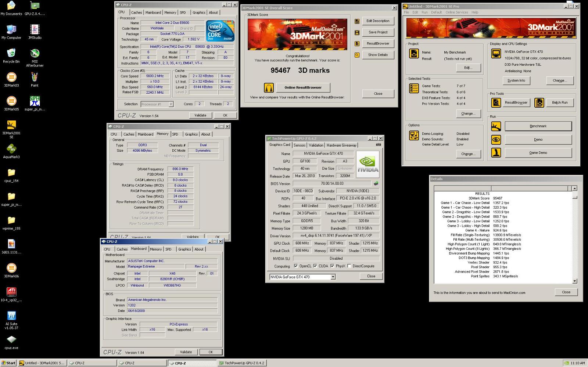This screenshot has width=588, height=367.
Task: Click the Demo eye icon in 3DMark2001
Action: coord(496,140)
